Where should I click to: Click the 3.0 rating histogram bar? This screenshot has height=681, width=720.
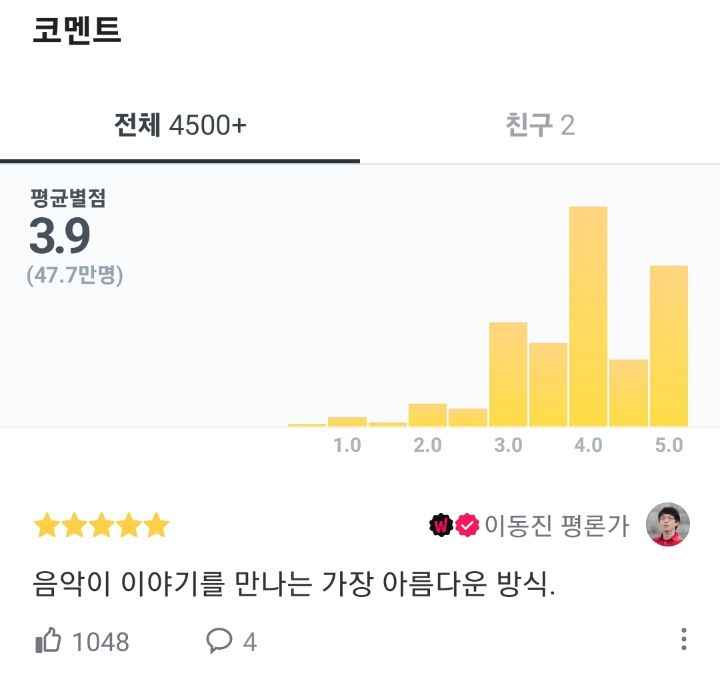click(508, 374)
